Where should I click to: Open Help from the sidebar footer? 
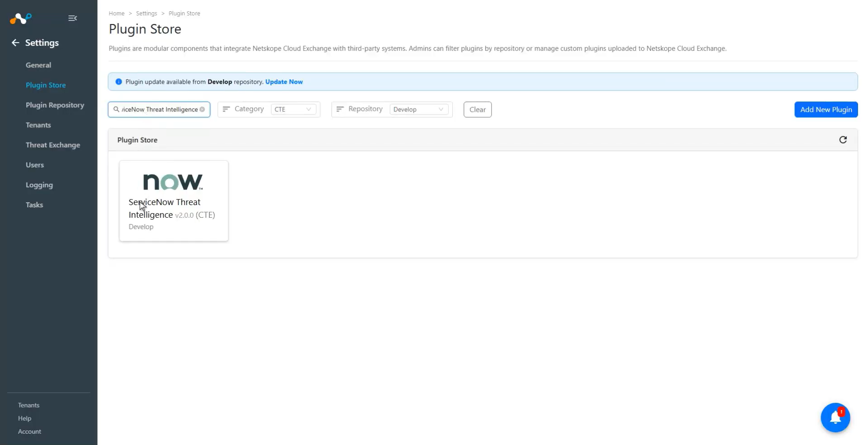(x=25, y=418)
